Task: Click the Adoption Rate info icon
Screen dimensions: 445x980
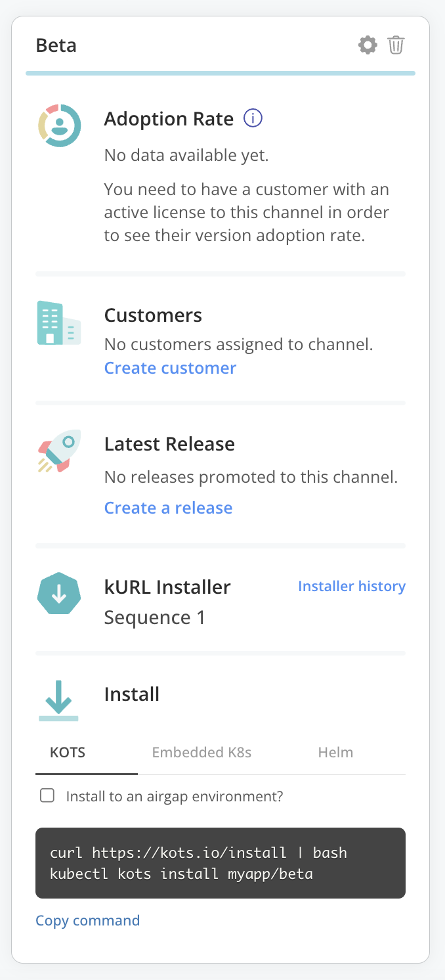Action: [x=253, y=118]
